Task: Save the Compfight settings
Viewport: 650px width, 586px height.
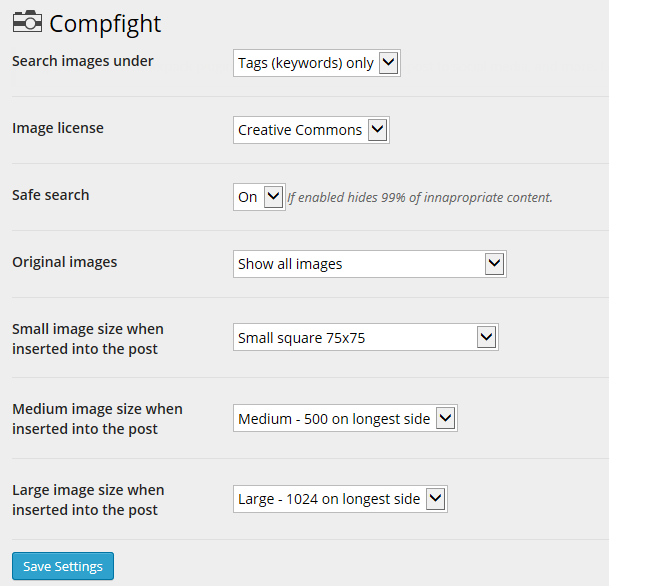Action: pyautogui.click(x=63, y=566)
